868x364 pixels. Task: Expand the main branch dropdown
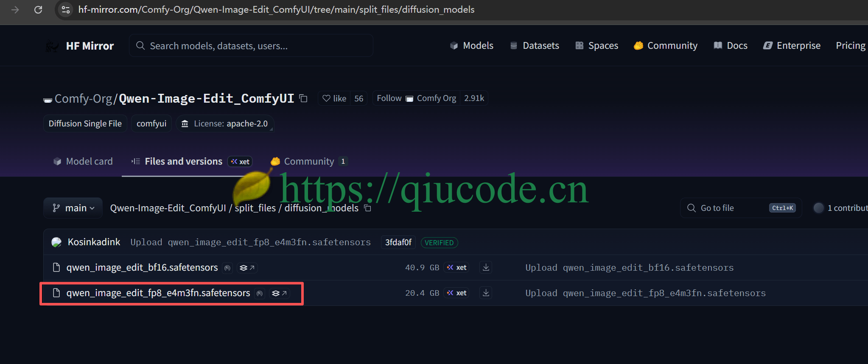(x=73, y=208)
